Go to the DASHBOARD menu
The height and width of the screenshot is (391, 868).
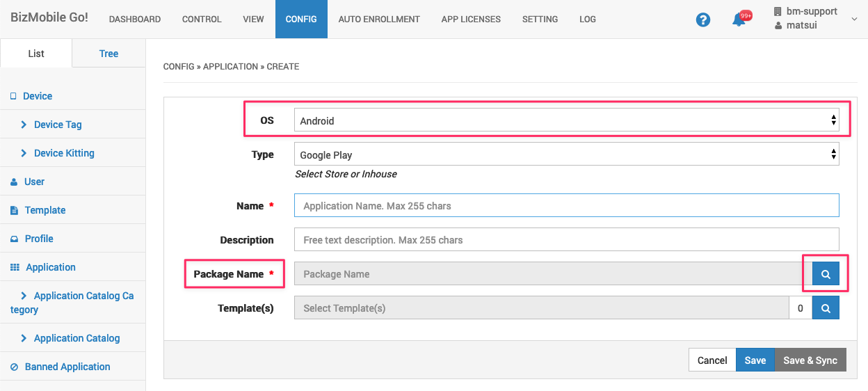point(135,19)
